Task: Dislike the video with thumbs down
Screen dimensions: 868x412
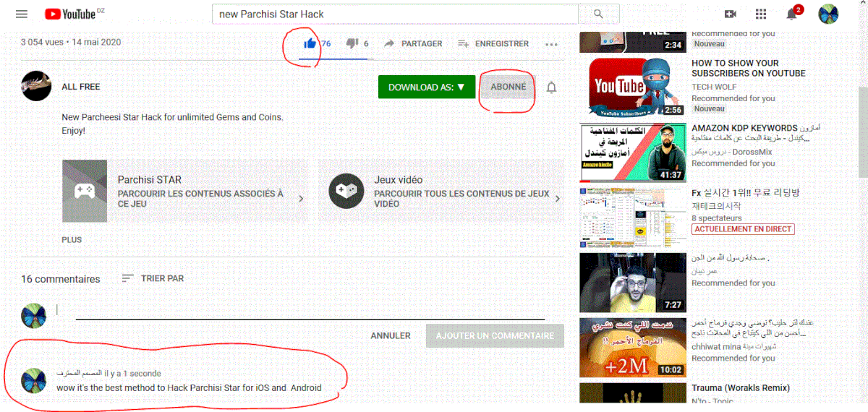Action: click(x=352, y=43)
